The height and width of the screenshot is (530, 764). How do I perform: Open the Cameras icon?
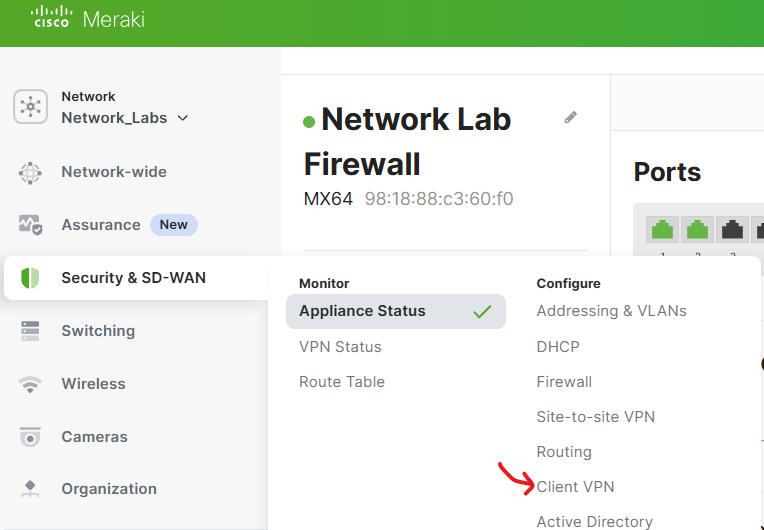(x=30, y=436)
